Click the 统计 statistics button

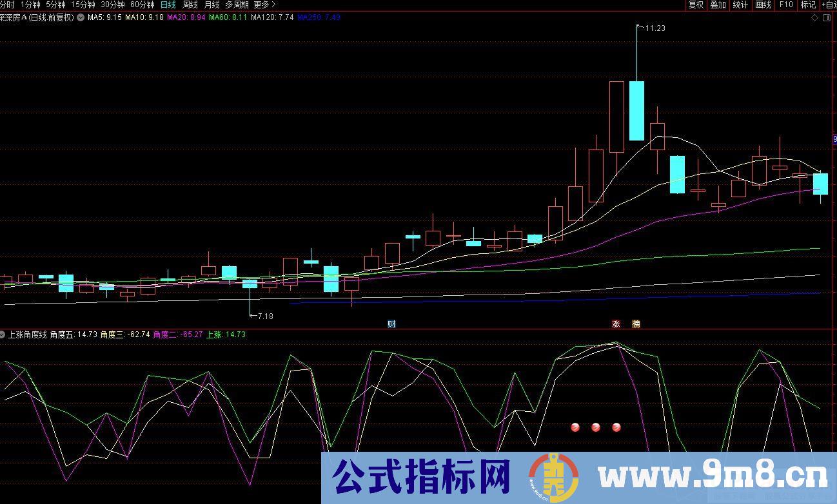coord(740,5)
